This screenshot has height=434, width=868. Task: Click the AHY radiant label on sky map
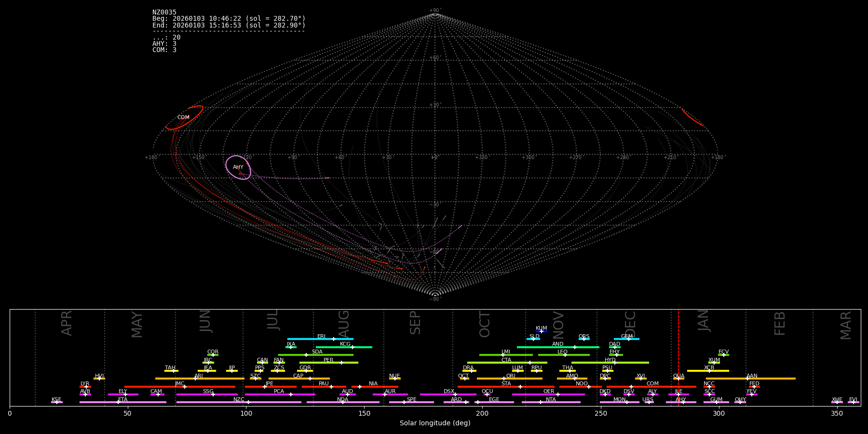[238, 167]
